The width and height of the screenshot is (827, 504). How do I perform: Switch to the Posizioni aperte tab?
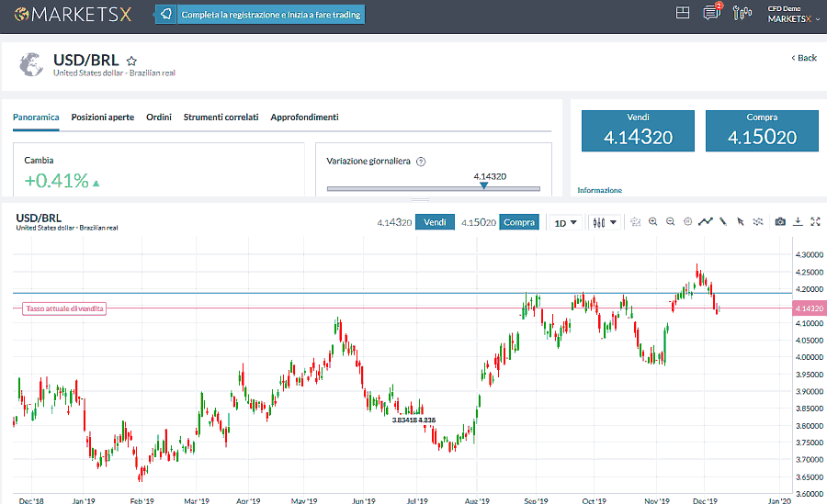tap(103, 118)
